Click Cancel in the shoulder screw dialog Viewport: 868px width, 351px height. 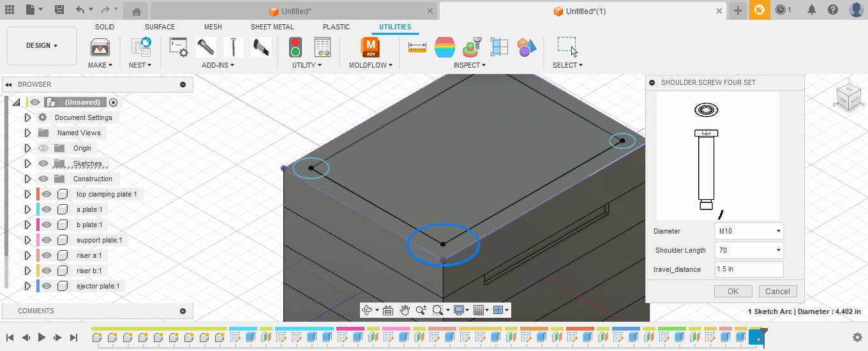(777, 291)
